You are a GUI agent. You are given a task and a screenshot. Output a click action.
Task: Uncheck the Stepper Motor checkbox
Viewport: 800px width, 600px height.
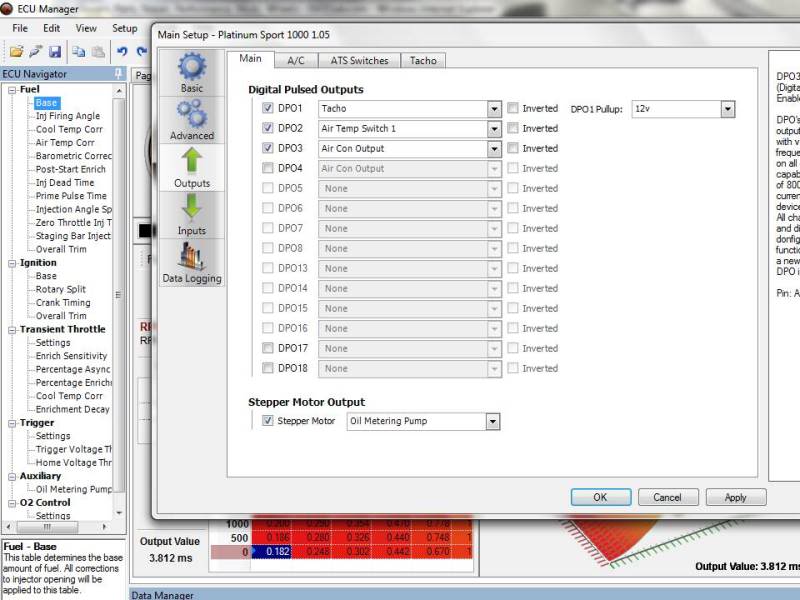(x=267, y=420)
